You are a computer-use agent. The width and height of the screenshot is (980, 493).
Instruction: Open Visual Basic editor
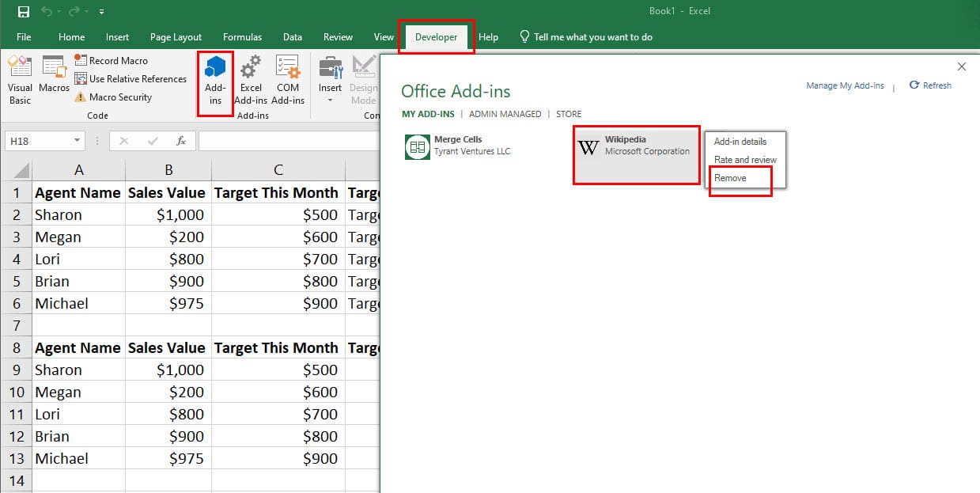click(x=20, y=81)
